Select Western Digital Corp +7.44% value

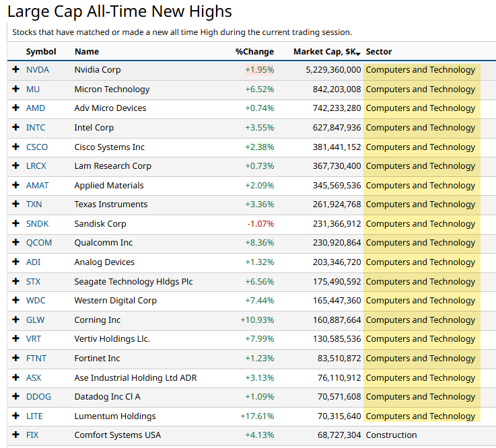pos(260,301)
